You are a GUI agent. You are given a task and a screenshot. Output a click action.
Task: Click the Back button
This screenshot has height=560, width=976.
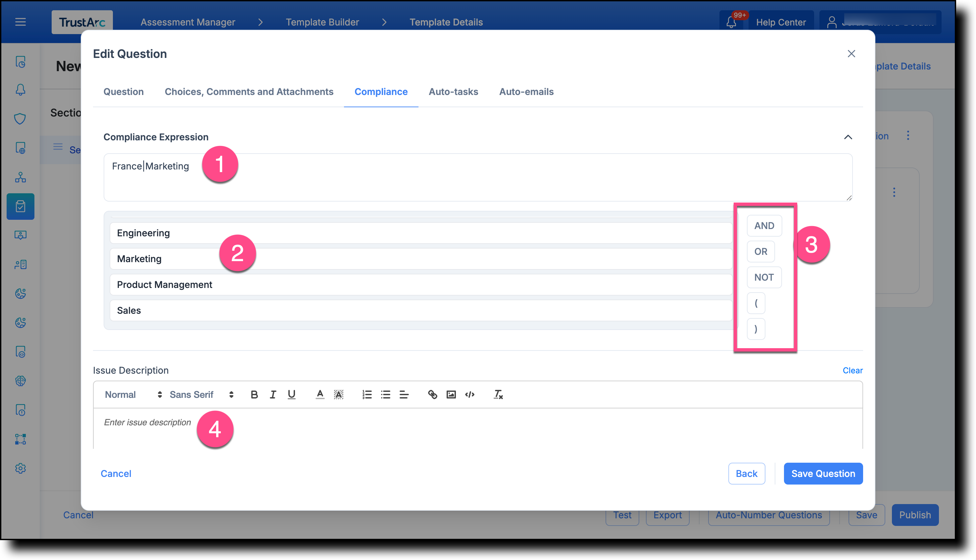746,474
